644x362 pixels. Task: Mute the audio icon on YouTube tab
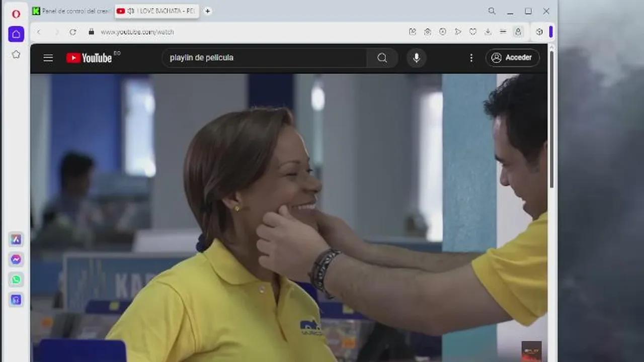[x=131, y=11]
